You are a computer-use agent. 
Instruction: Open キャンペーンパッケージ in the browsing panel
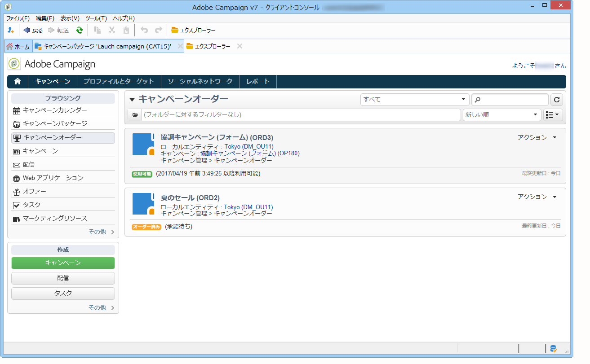coord(63,124)
